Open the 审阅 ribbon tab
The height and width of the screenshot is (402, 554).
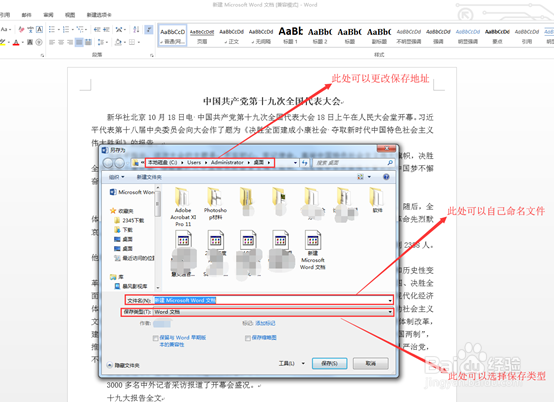point(48,15)
